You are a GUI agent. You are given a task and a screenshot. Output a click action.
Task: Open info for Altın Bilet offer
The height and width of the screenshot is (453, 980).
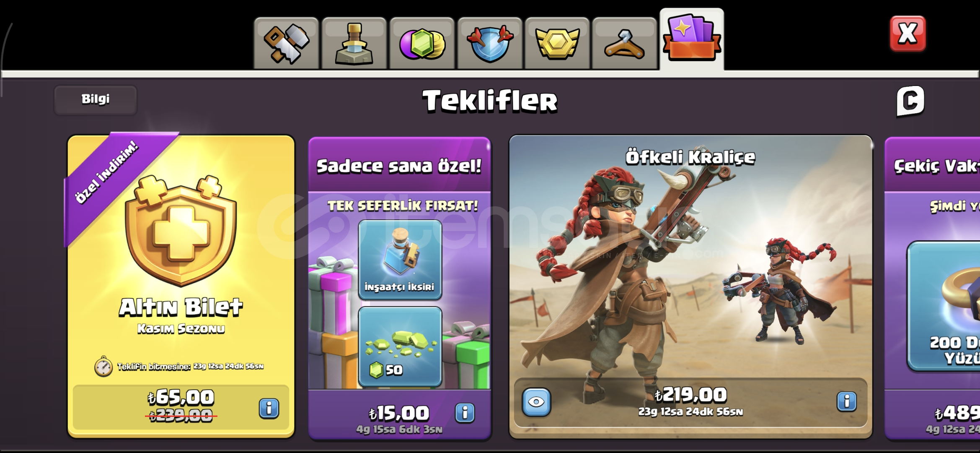pyautogui.click(x=269, y=408)
